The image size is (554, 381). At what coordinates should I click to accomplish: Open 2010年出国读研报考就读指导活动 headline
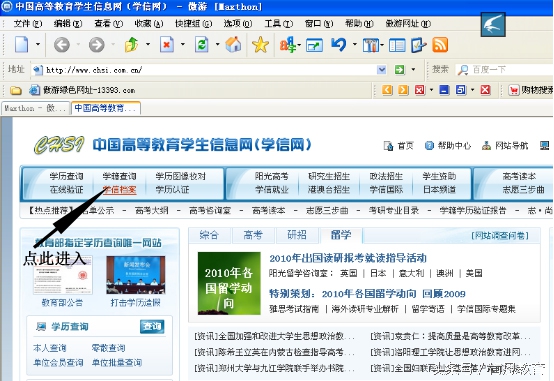[x=348, y=258]
